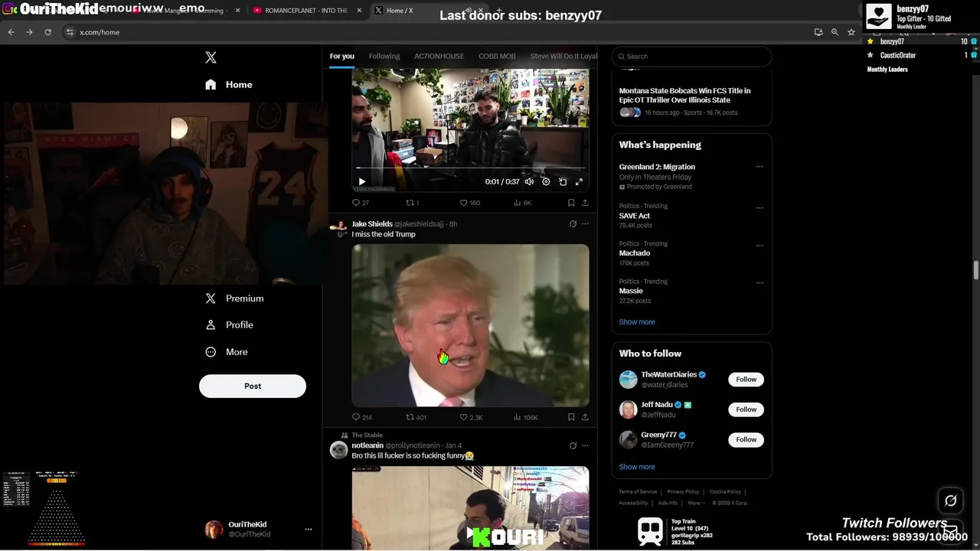Open More menu in X sidebar
Viewport: 980px width, 551px height.
click(227, 352)
